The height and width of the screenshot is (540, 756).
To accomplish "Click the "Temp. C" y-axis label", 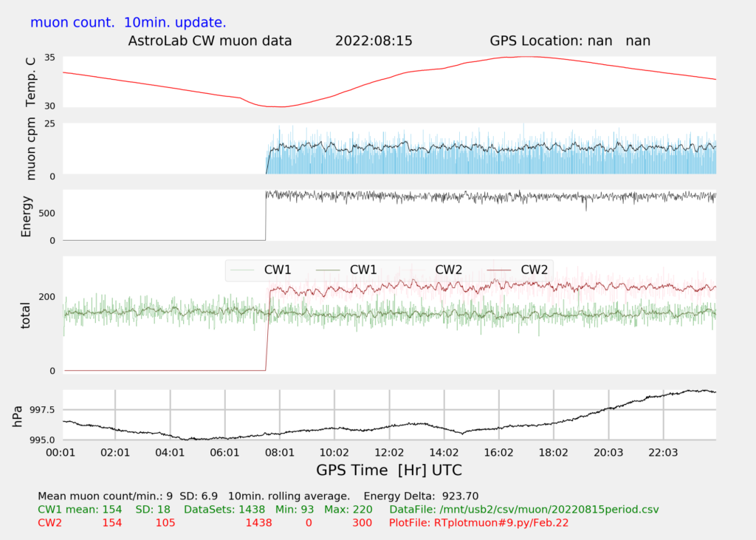I will (x=30, y=81).
